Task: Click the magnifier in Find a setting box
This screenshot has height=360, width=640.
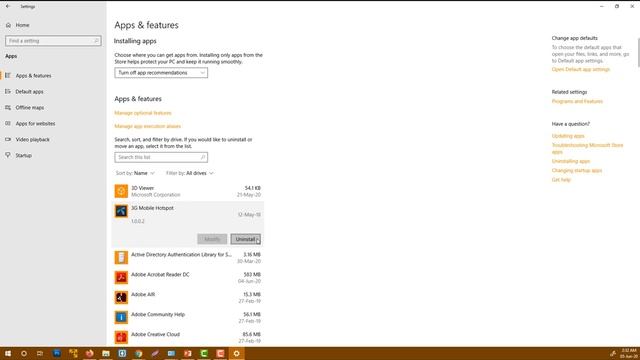Action: click(96, 41)
